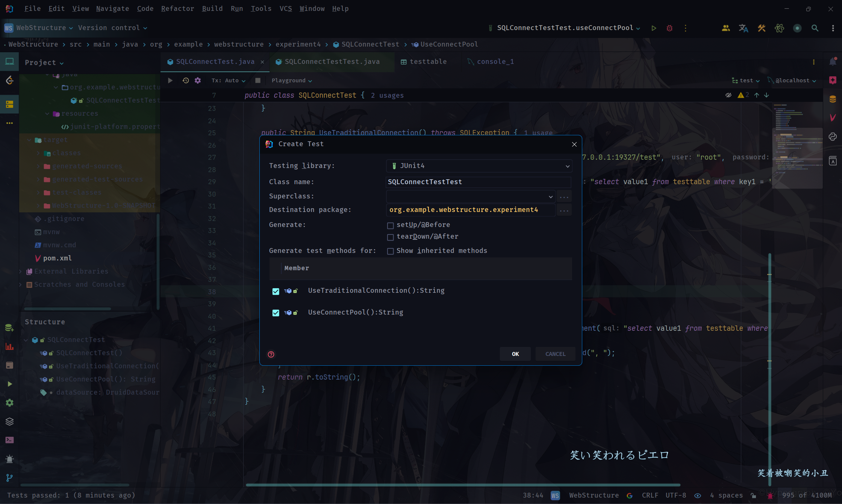This screenshot has width=842, height=504.
Task: Open the Maven tool window icon
Action: tap(833, 118)
